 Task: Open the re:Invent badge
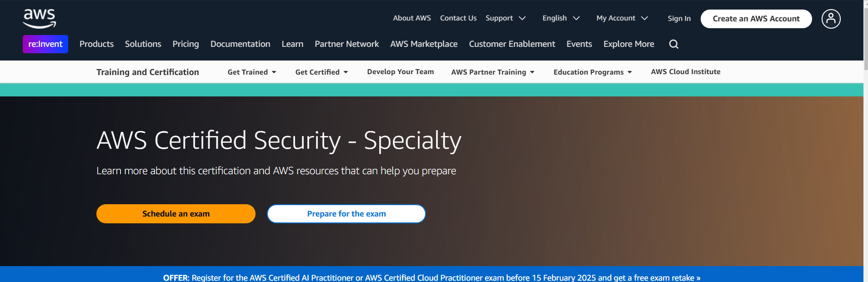pyautogui.click(x=45, y=44)
